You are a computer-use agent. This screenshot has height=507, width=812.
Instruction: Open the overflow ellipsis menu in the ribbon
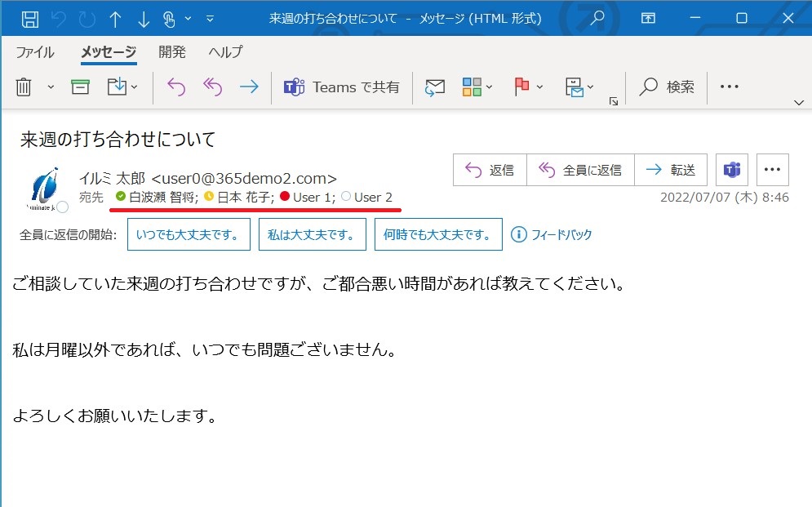point(729,86)
